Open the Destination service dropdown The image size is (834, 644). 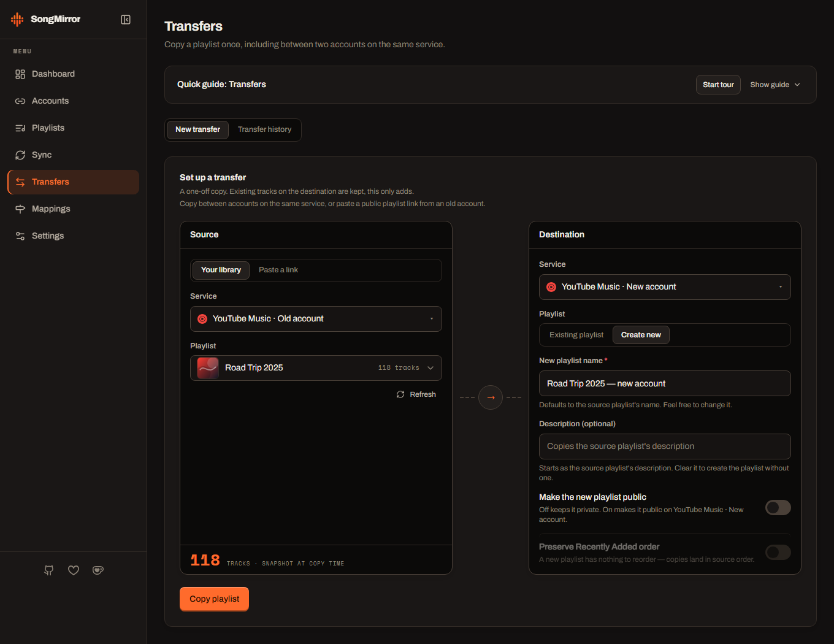[665, 287]
